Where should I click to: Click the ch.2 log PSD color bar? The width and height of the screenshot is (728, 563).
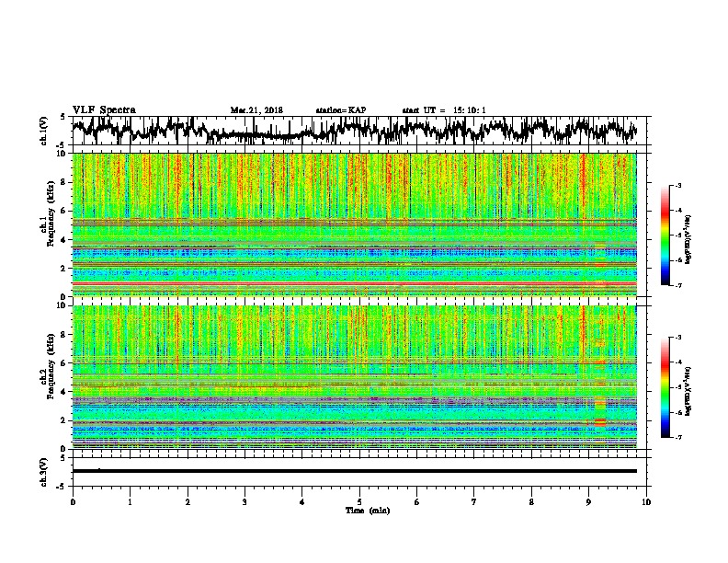(665, 387)
